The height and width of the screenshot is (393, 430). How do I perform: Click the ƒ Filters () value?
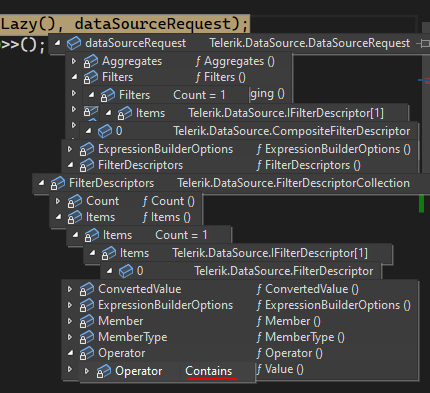pos(221,77)
